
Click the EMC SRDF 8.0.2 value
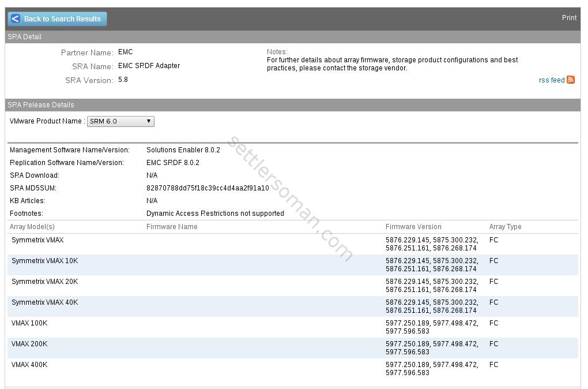(172, 163)
